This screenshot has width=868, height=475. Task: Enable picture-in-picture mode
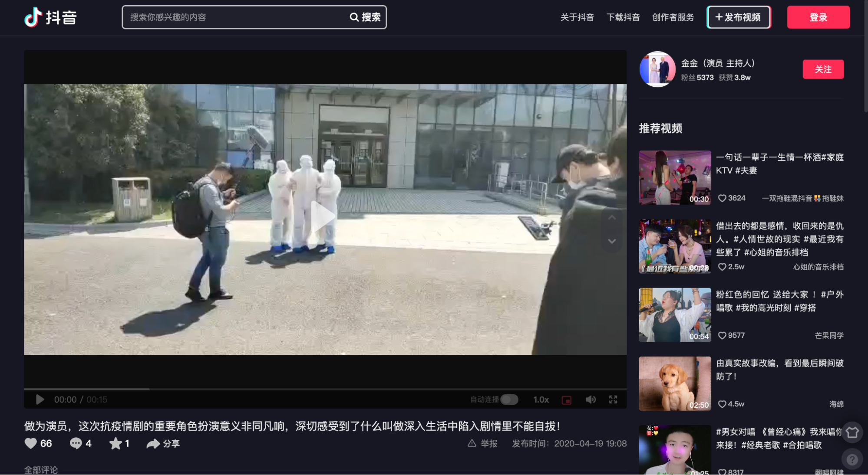pos(567,400)
